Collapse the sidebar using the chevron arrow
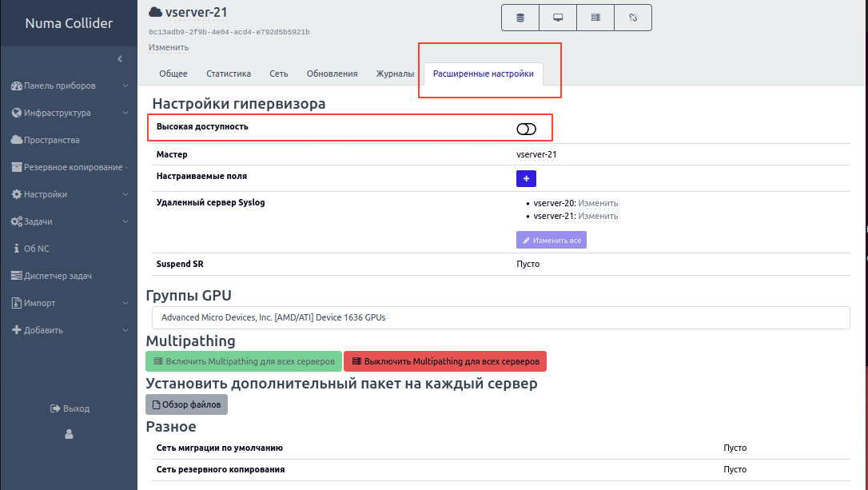Screen dimensions: 868x490 coord(120,58)
